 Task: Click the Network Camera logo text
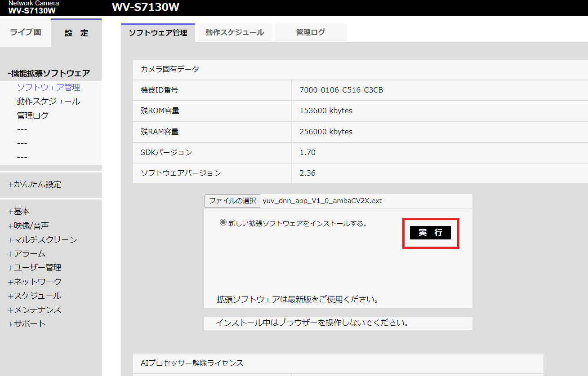click(x=33, y=3)
